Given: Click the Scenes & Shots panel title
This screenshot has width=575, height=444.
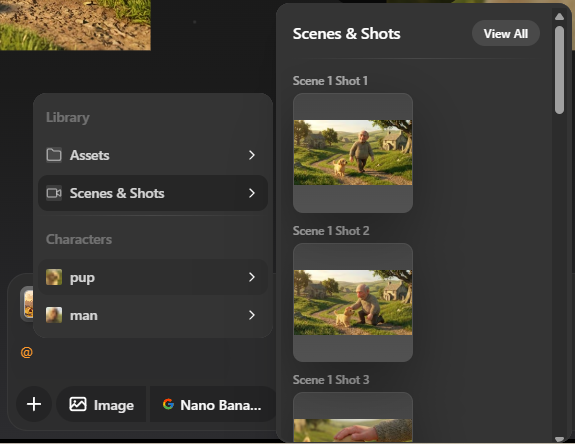Looking at the screenshot, I should pos(347,34).
